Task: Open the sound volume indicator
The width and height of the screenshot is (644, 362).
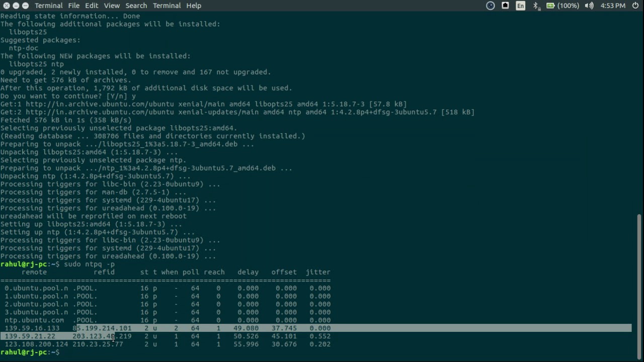Action: 589,6
